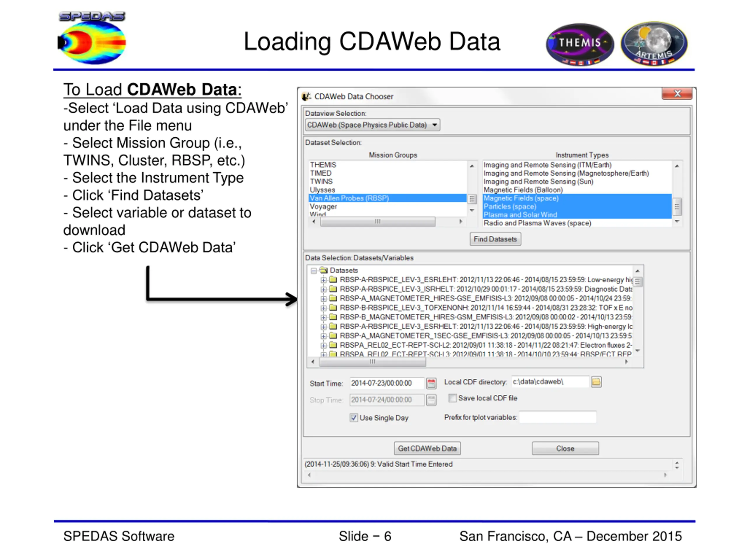Close the CDAWeb Data Chooser window
The height and width of the screenshot is (560, 747).
pyautogui.click(x=677, y=94)
